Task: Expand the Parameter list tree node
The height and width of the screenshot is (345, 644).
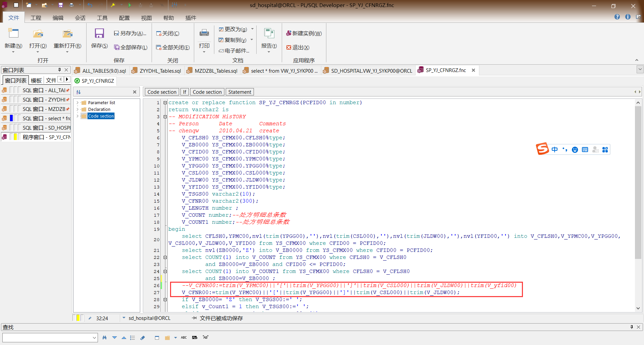Action: coord(77,103)
